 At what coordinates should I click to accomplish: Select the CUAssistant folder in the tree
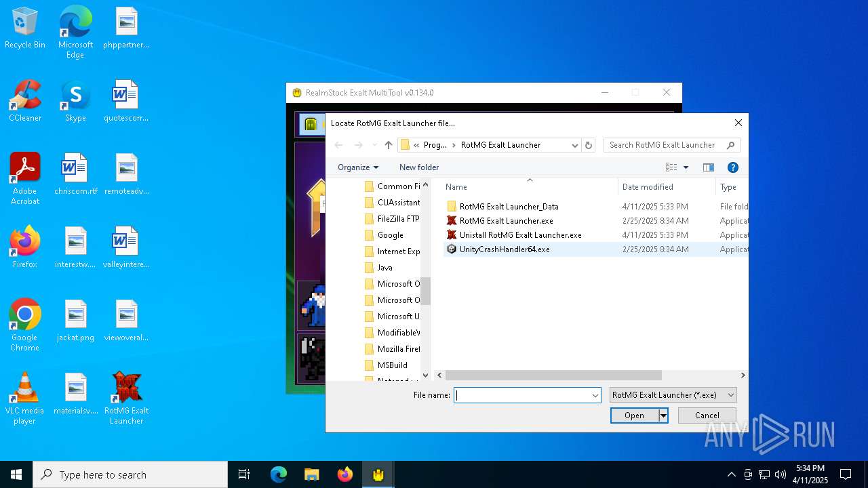[391, 203]
